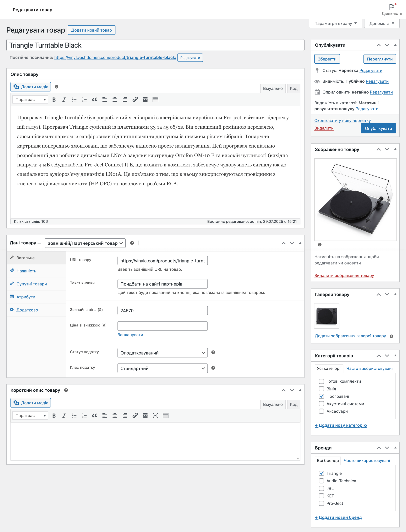
Task: Switch to Часто використовувані categories tab
Action: pyautogui.click(x=369, y=368)
